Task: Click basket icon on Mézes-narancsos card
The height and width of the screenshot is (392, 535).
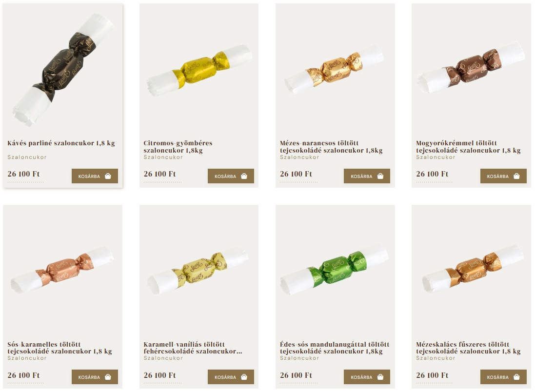Action: point(380,176)
